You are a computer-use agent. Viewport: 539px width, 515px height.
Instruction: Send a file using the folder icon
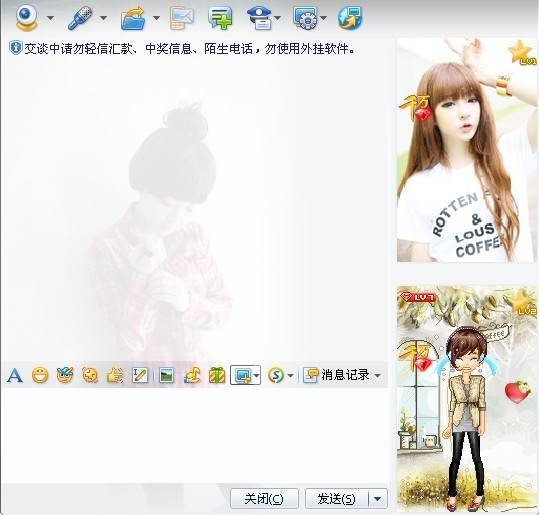coord(133,18)
